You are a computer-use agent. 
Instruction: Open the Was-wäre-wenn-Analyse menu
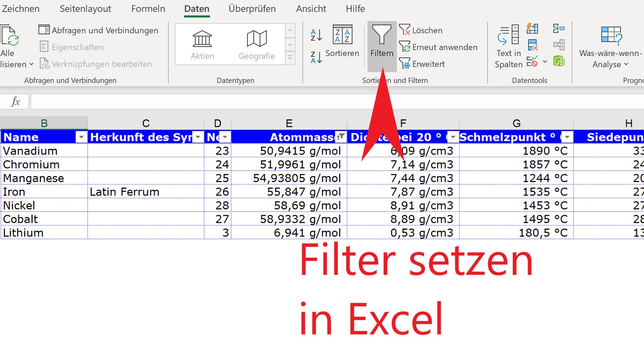click(611, 47)
